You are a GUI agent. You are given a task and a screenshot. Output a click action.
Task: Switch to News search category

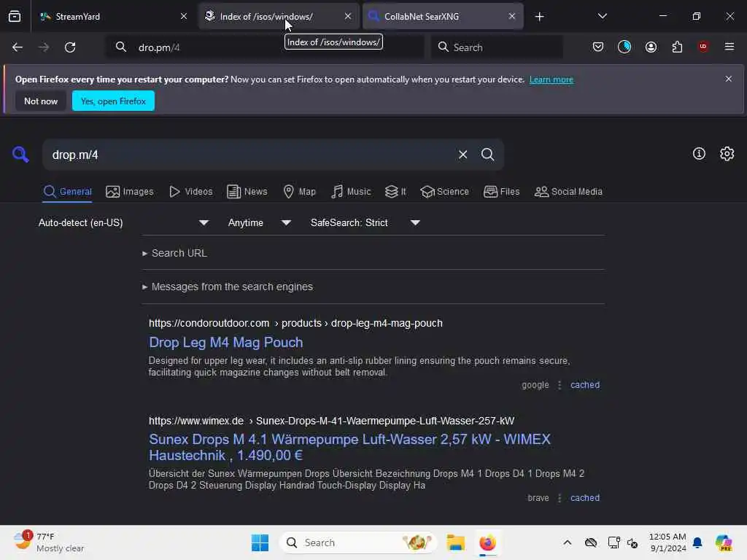[x=247, y=192]
